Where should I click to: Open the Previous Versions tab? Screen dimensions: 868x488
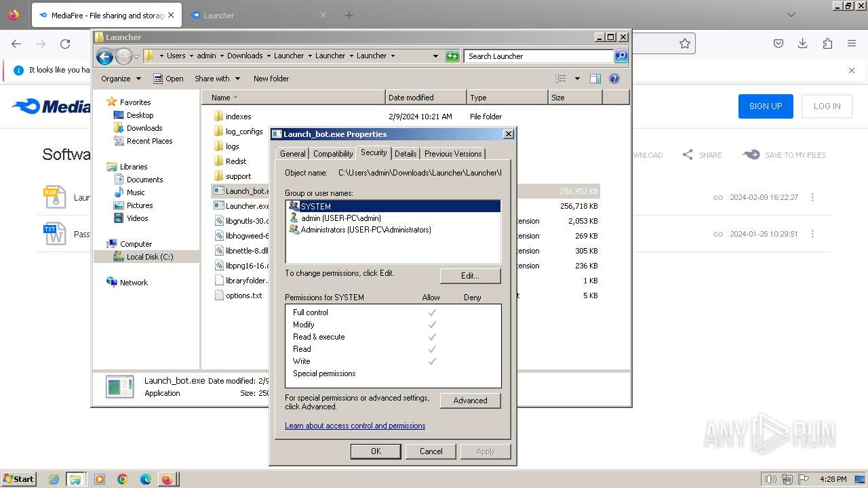coord(453,154)
